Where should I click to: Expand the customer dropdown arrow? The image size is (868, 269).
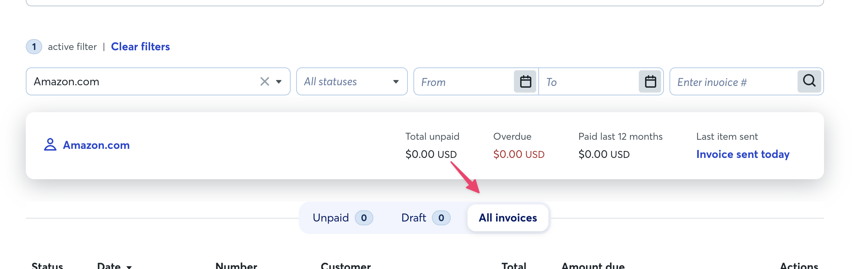pos(279,82)
